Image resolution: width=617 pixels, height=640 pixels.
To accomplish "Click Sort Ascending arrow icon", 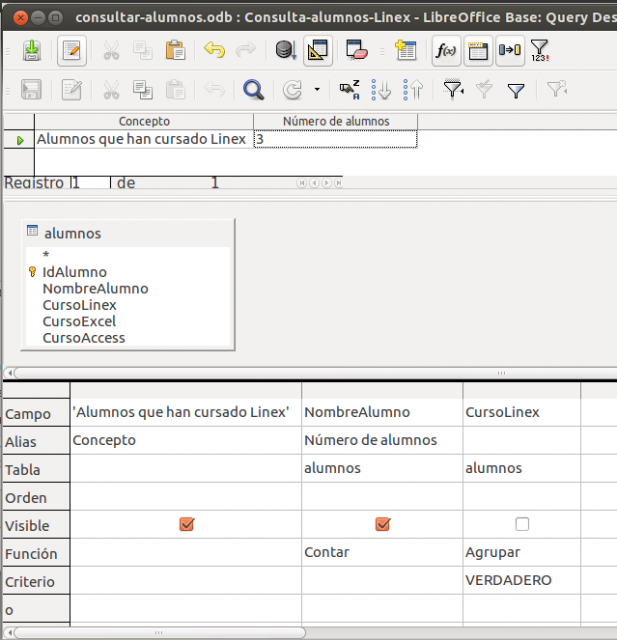I will pyautogui.click(x=381, y=89).
